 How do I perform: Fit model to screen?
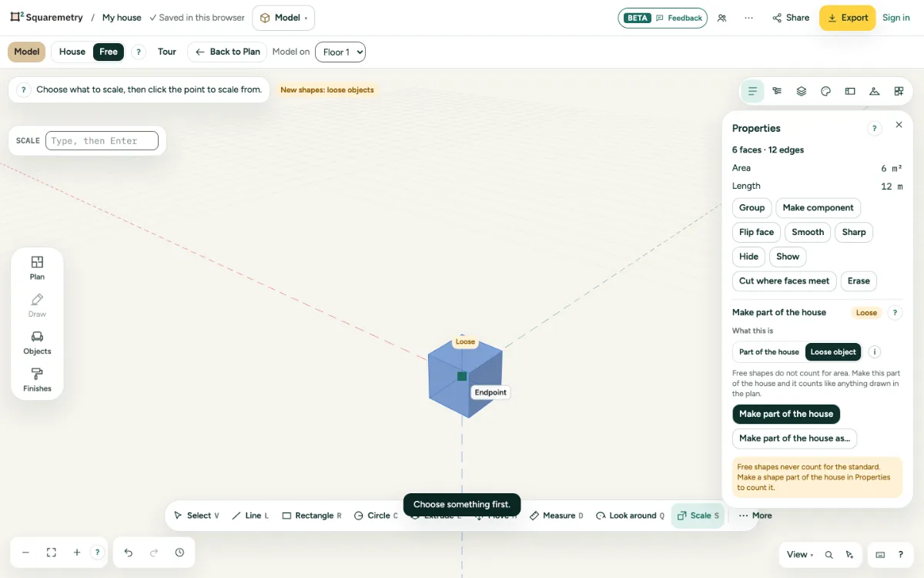point(52,553)
